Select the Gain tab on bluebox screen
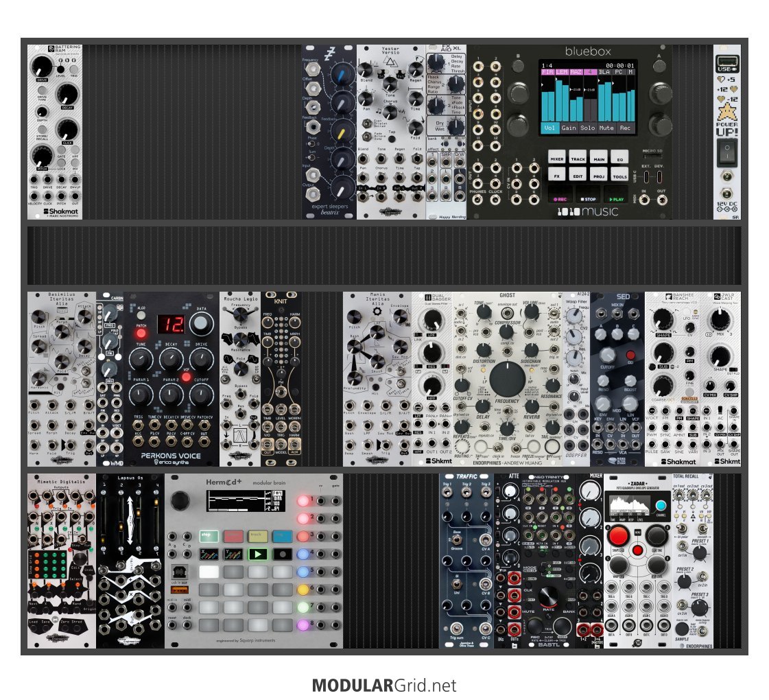The width and height of the screenshot is (769, 700). pyautogui.click(x=569, y=128)
